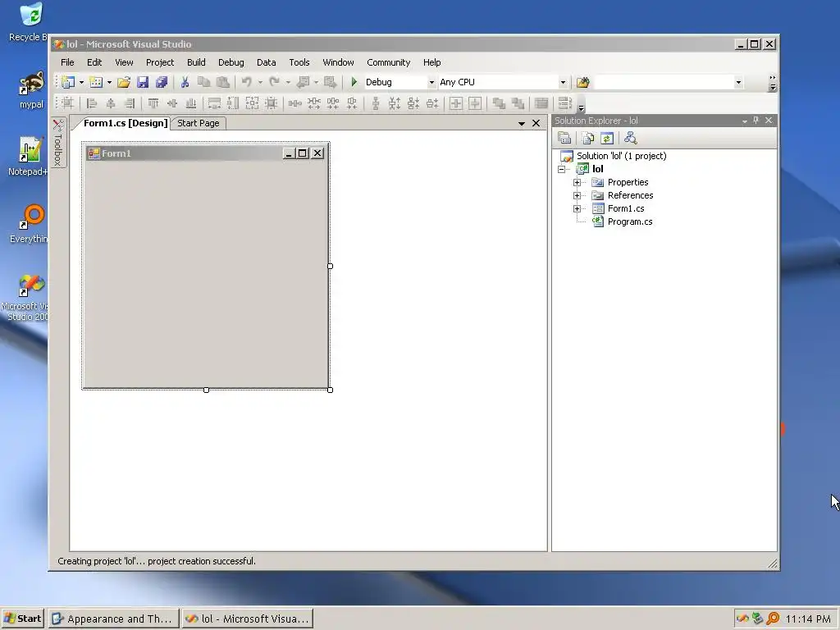Click the Open File folder icon
This screenshot has width=840, height=630.
click(124, 82)
